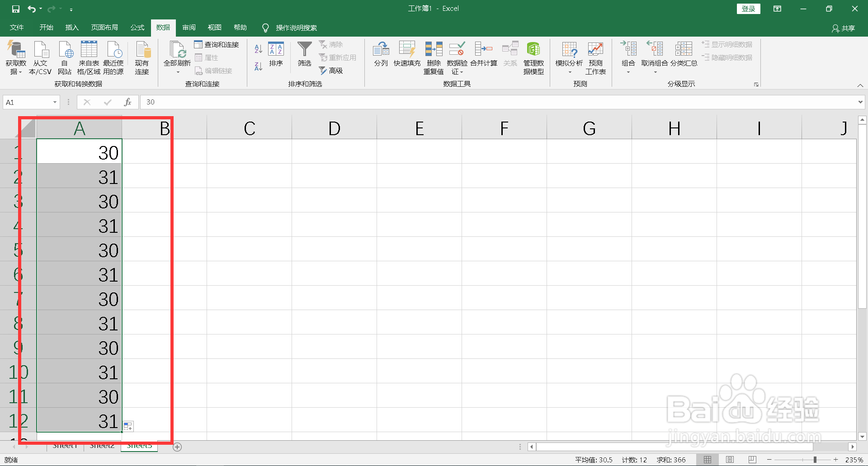
Task: Expand the Group (组合) dropdown arrow
Action: (628, 72)
